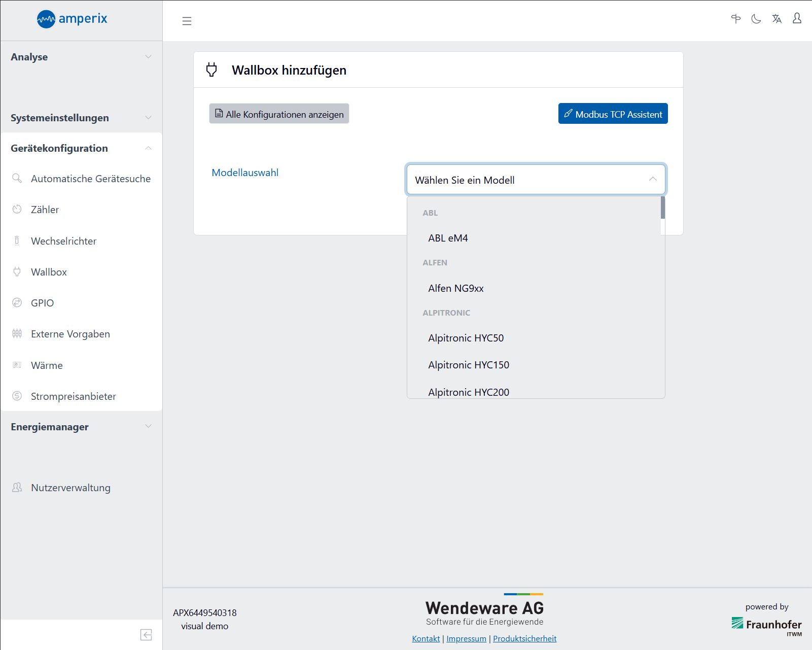Screen dimensions: 812x650
Task: Open the Impressum footer link
Action: (466, 638)
